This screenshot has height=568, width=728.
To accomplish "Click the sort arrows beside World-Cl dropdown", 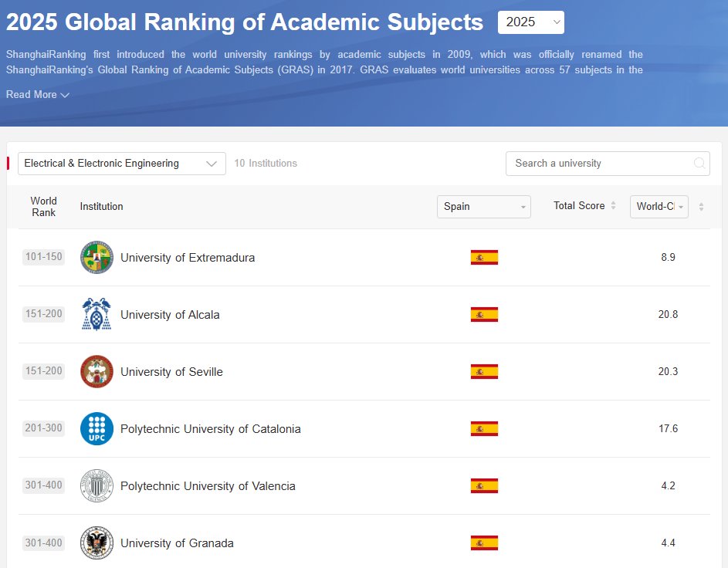I will [701, 207].
